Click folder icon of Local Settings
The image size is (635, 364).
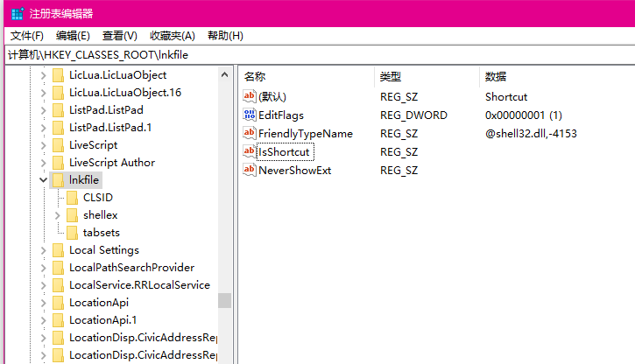pos(59,250)
